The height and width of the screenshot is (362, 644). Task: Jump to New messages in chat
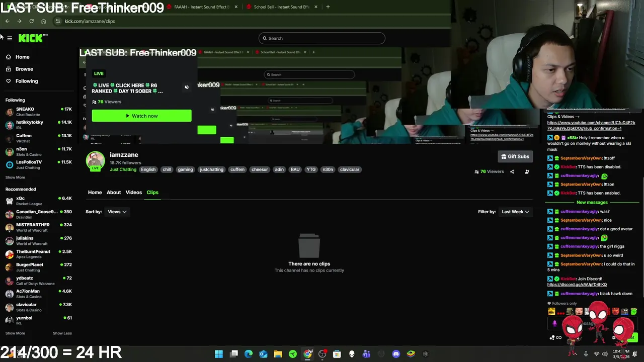click(x=592, y=202)
